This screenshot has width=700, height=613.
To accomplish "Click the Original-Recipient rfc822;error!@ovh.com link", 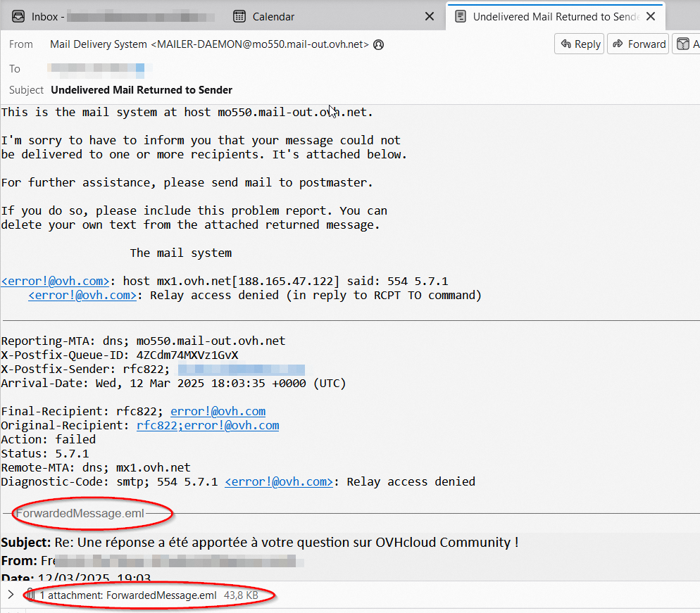I will point(208,426).
